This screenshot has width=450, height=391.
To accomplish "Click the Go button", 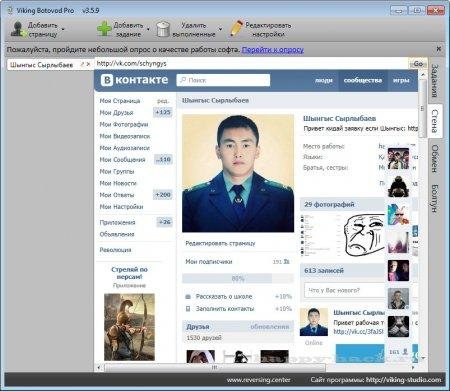I will pyautogui.click(x=418, y=64).
